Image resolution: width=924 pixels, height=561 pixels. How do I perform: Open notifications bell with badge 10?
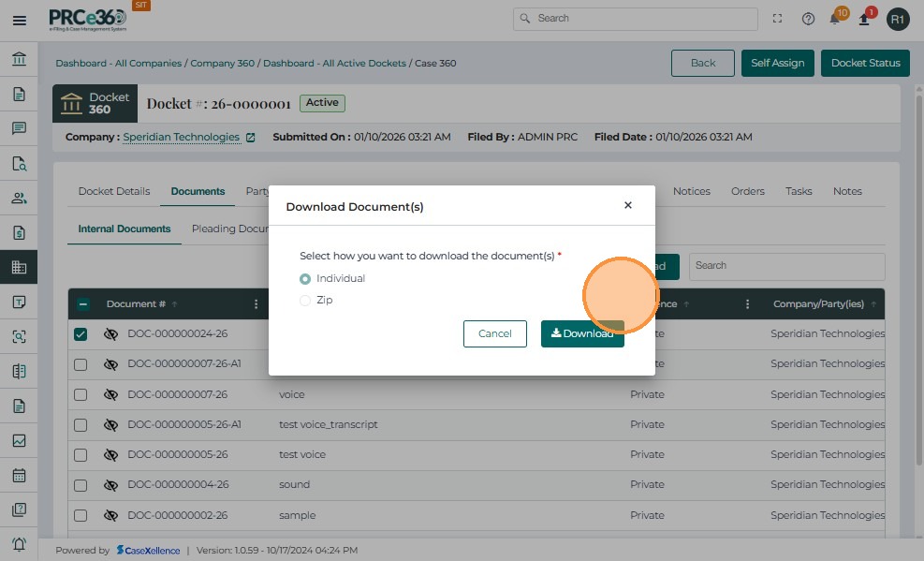(835, 19)
